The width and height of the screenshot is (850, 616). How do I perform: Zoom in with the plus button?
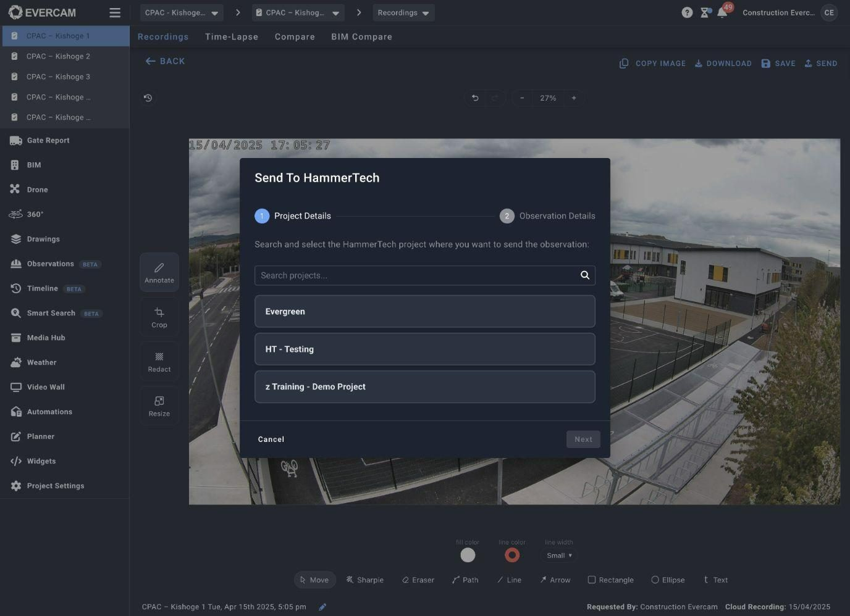tap(574, 98)
